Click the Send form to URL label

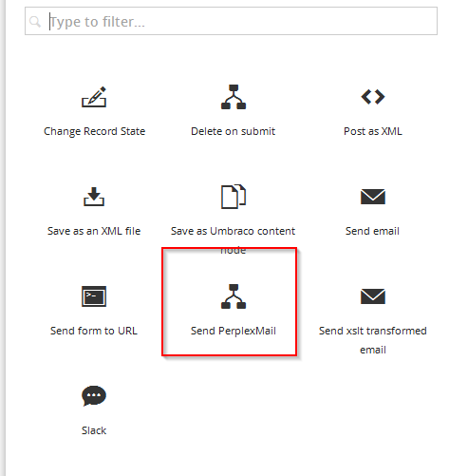tap(94, 331)
